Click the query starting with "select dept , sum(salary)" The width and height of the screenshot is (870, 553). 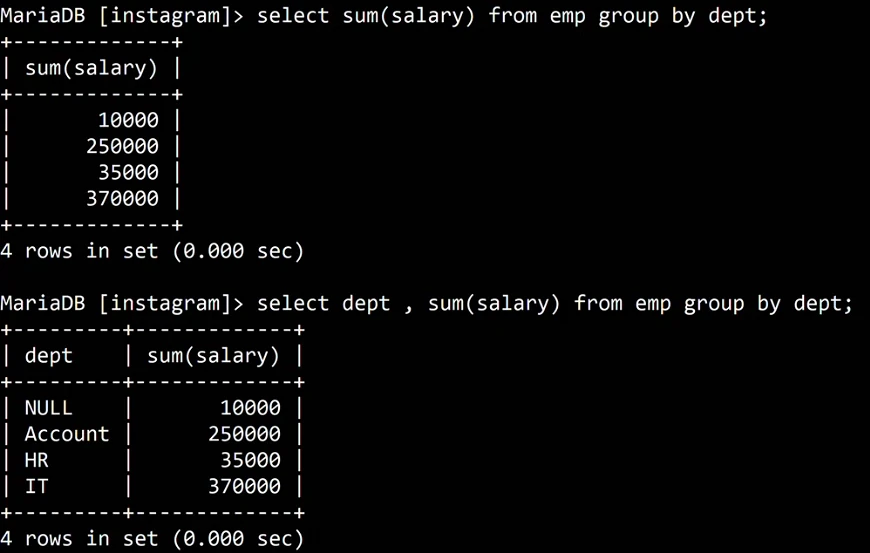point(554,303)
